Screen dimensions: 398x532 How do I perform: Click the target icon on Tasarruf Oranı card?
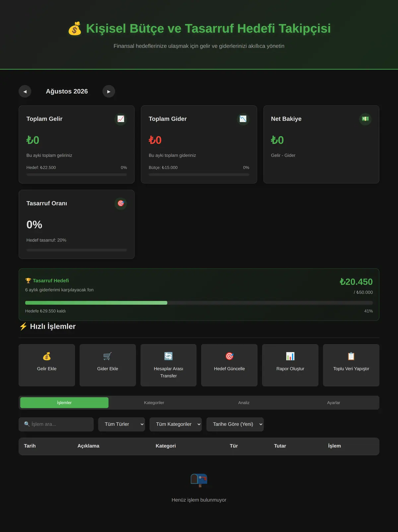(121, 203)
